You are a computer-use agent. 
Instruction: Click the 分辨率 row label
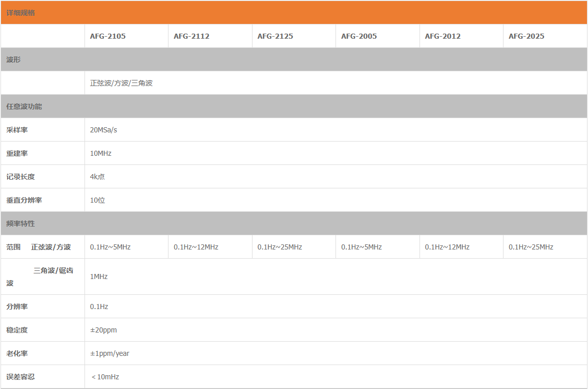[x=17, y=307]
